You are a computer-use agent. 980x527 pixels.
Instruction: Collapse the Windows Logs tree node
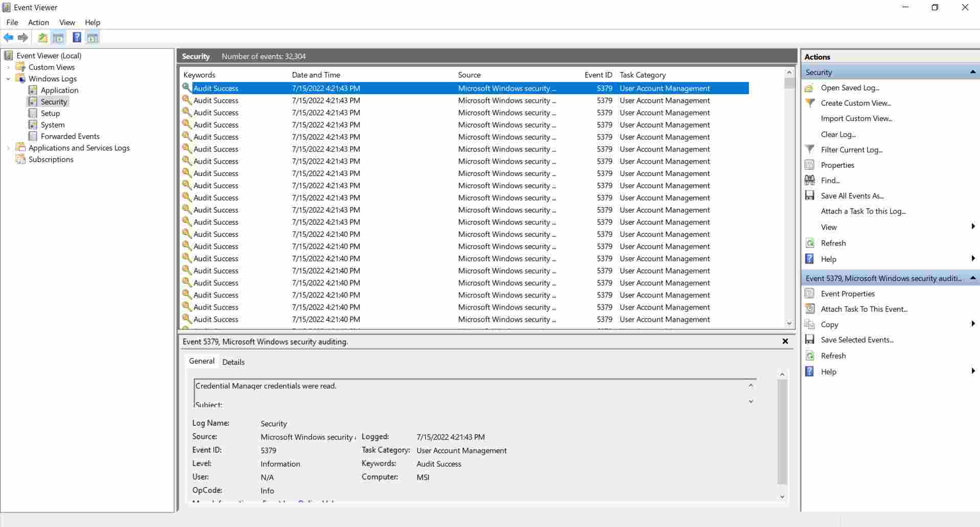click(x=8, y=79)
